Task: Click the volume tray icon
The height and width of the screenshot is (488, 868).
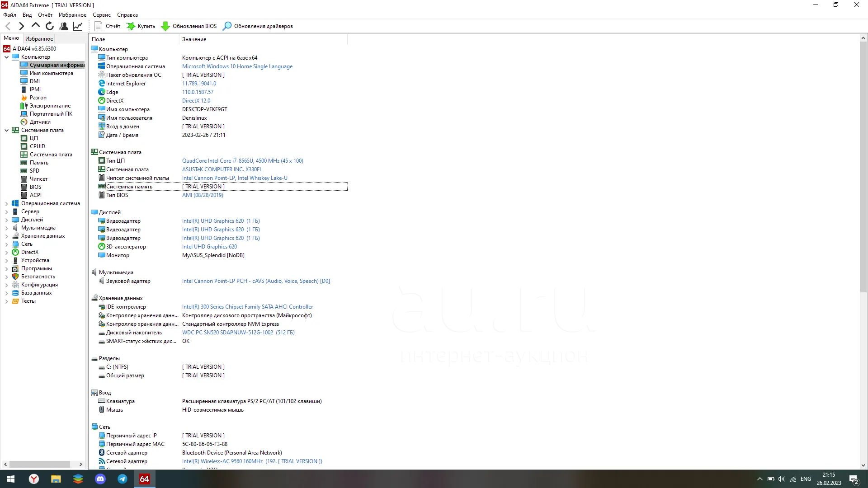Action: point(781,479)
